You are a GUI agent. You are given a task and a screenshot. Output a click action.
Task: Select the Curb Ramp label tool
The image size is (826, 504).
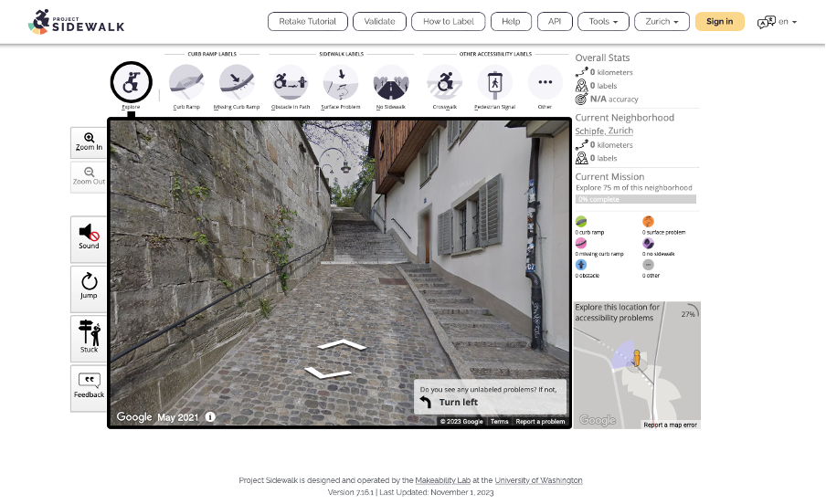pos(186,83)
